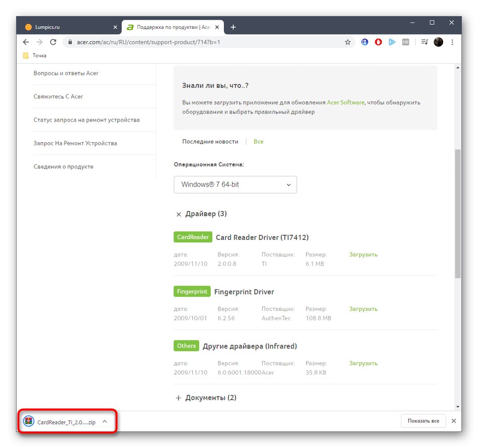Screen dimensions: 478x448
Task: Go back to the previous page
Action: tap(26, 42)
